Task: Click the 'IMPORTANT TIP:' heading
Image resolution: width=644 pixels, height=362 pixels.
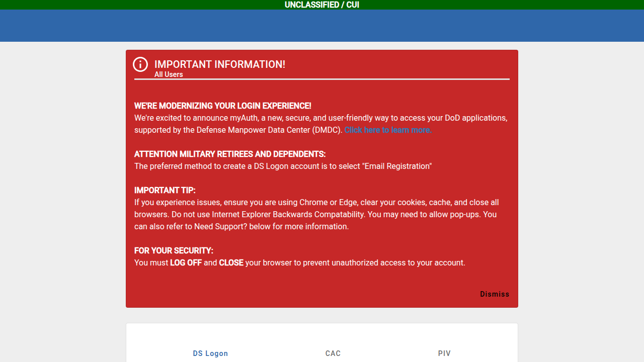Action: click(165, 190)
